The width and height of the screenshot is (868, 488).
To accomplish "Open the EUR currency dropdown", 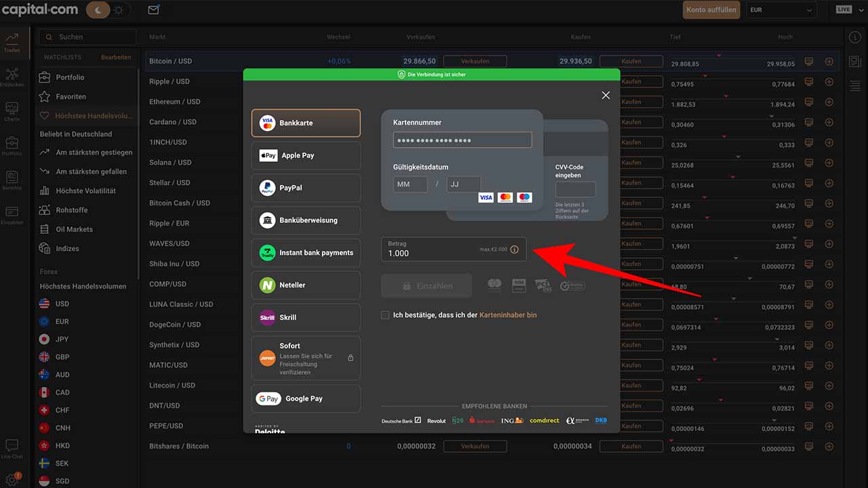I will [781, 9].
